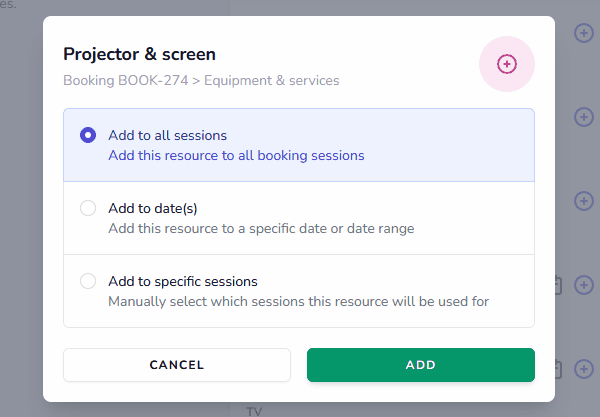Click the 'Projector & screen' dialog title
Image resolution: width=600 pixels, height=417 pixels.
(139, 54)
